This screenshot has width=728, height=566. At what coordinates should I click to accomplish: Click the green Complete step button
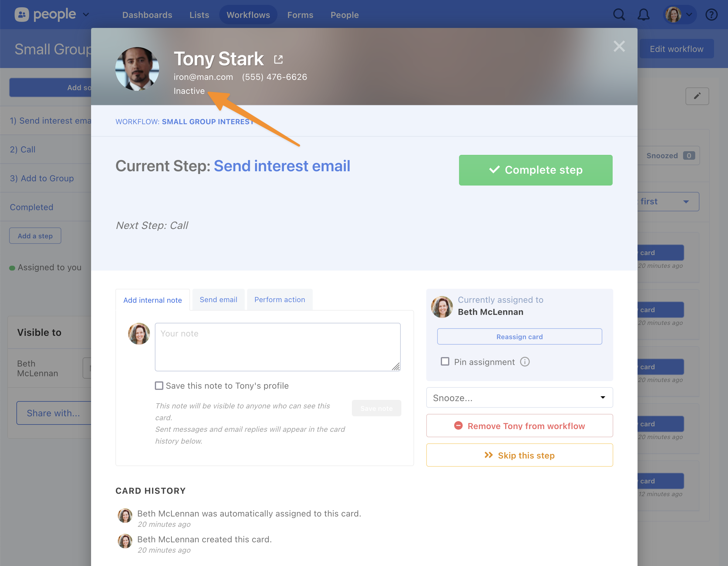(x=535, y=170)
